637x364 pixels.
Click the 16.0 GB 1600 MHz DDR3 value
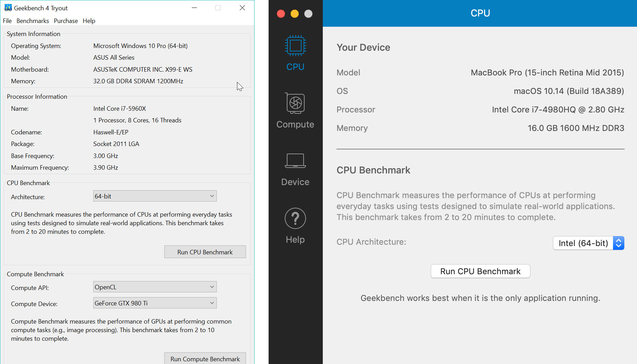pos(576,128)
